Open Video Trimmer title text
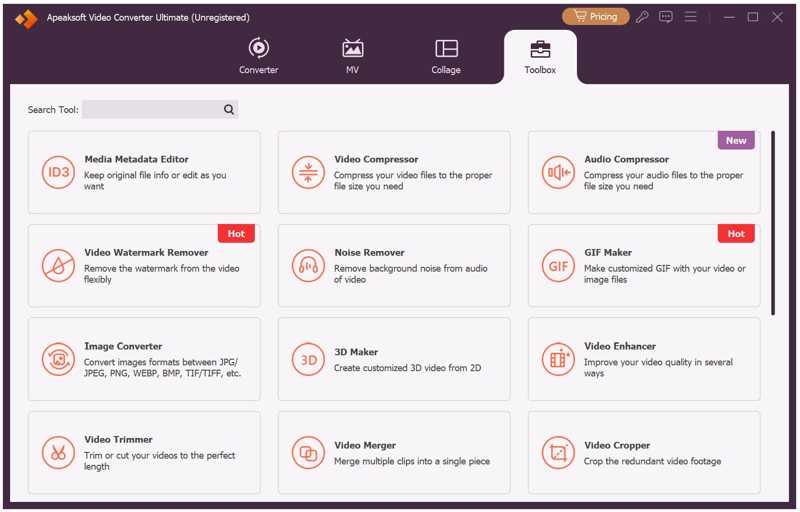800x512 pixels. [x=118, y=439]
